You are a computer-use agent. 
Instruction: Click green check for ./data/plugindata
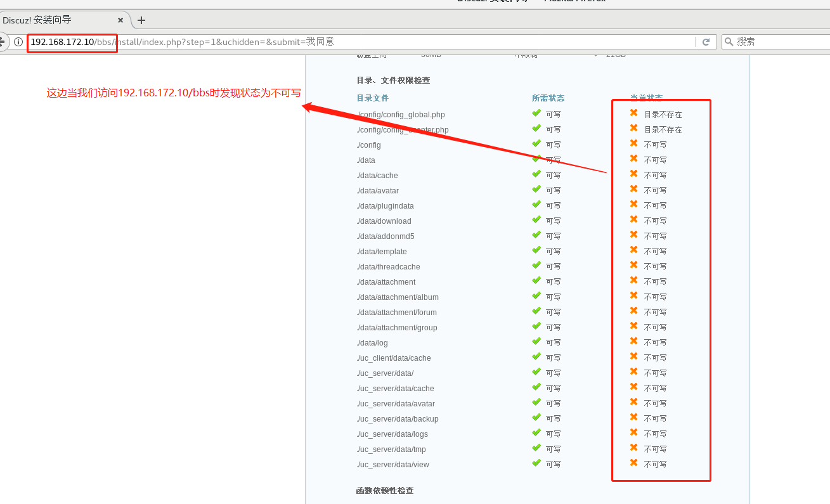[536, 204]
